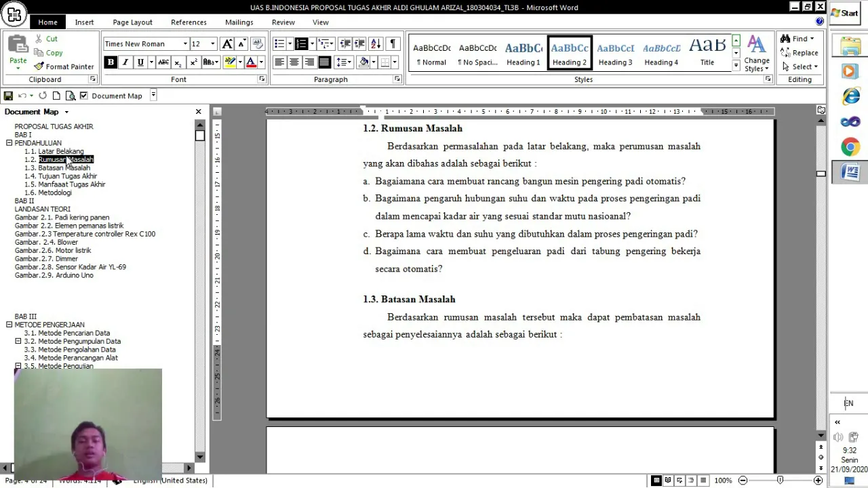Image resolution: width=868 pixels, height=488 pixels.
Task: Toggle Justify alignment
Action: click(324, 62)
